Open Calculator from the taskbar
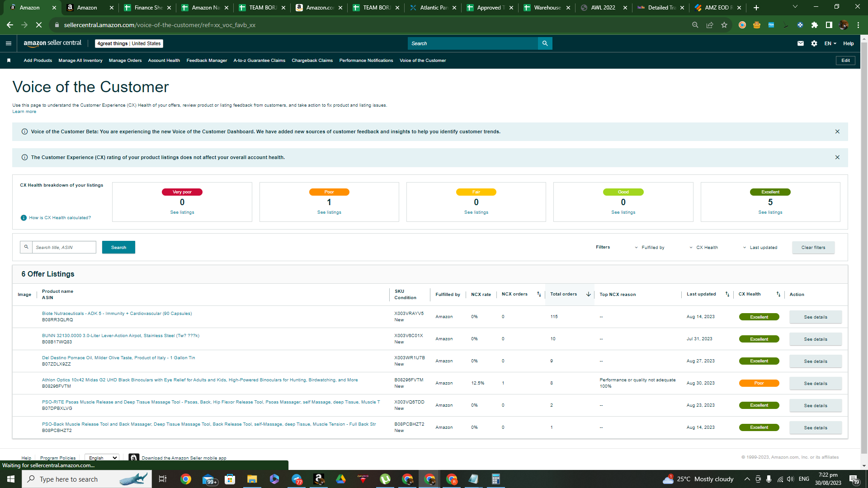The width and height of the screenshot is (868, 488). (495, 479)
